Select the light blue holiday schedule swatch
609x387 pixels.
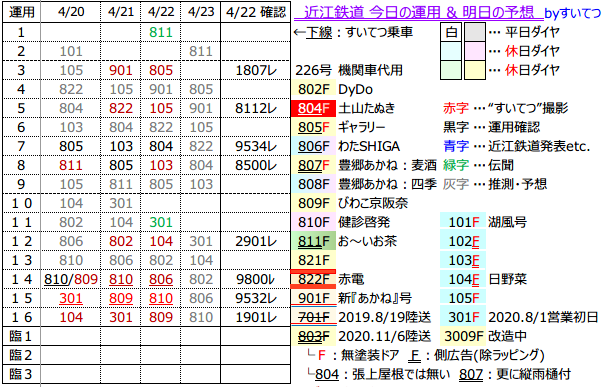point(451,51)
